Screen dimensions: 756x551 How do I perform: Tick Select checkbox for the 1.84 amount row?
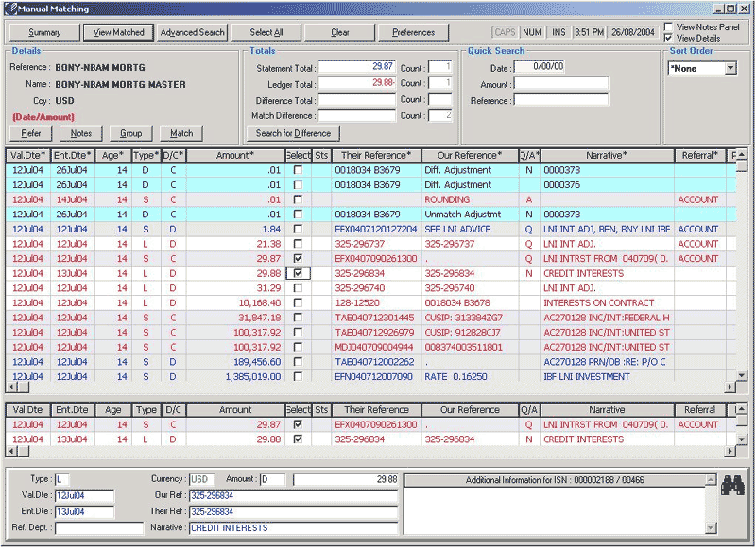coord(298,229)
